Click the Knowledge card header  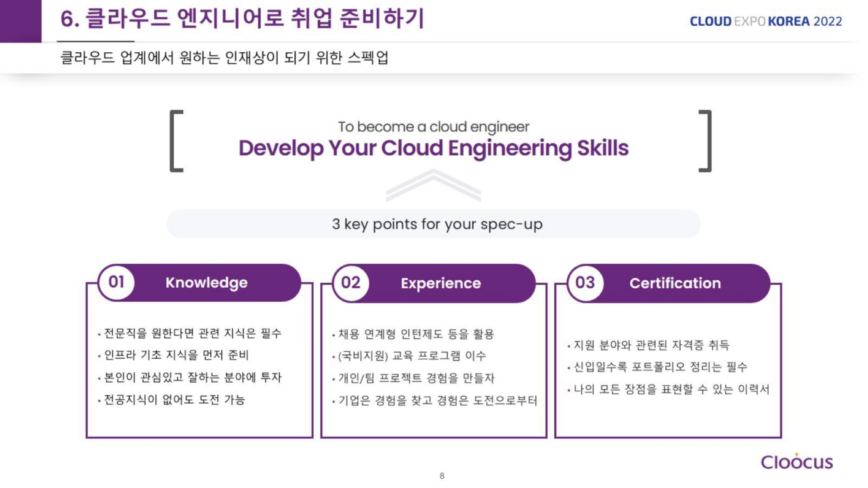(199, 283)
